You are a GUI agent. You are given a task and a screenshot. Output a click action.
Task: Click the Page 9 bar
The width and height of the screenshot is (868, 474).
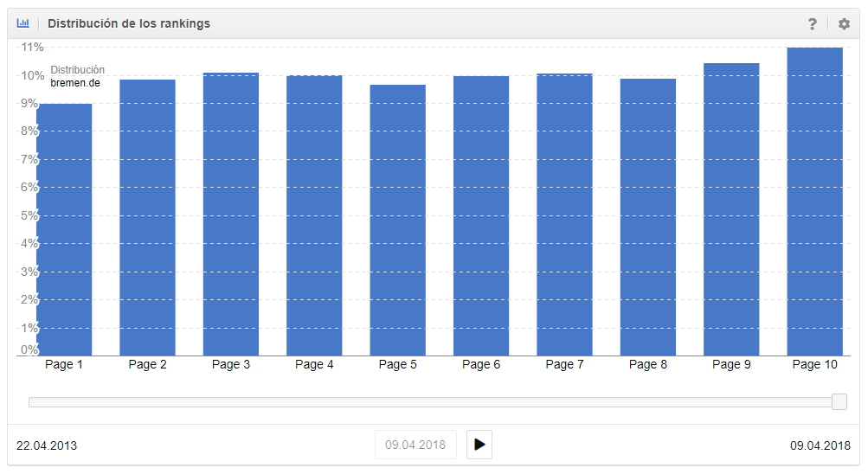pos(731,209)
